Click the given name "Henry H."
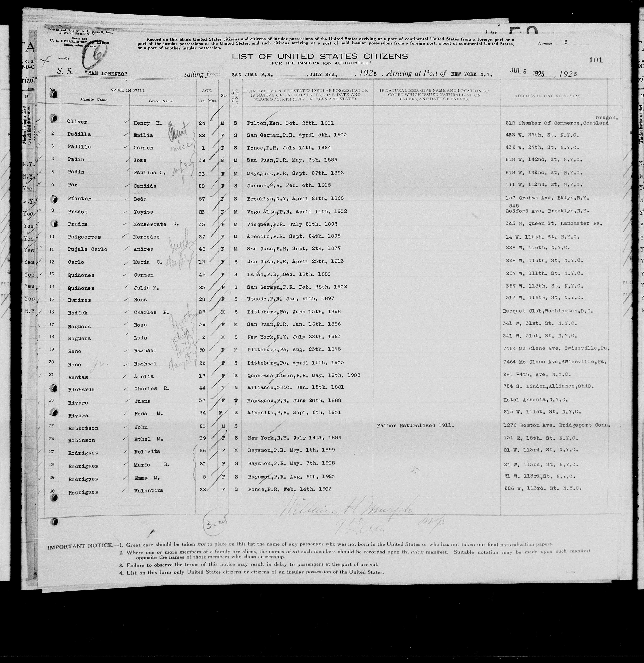The image size is (644, 663). click(148, 123)
